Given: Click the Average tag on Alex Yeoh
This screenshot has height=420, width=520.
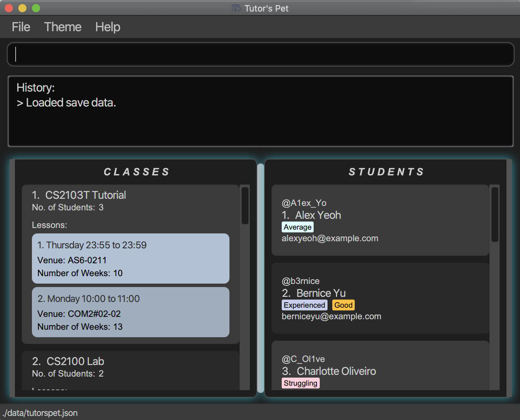Looking at the screenshot, I should [298, 227].
